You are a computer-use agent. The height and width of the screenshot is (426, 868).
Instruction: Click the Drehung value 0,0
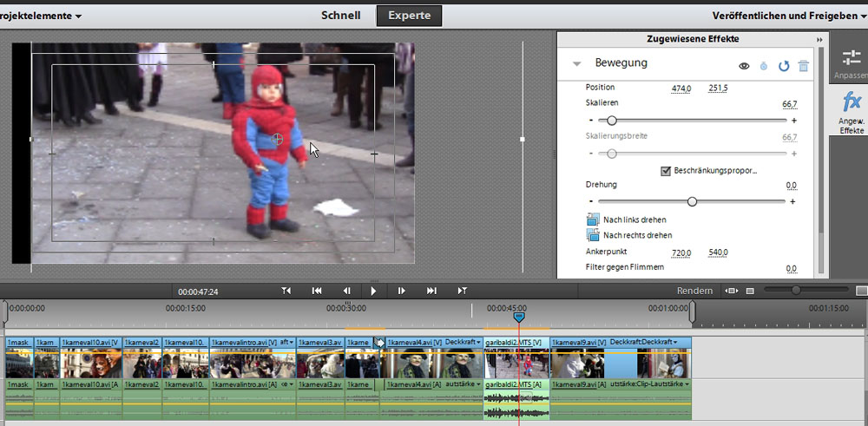792,186
